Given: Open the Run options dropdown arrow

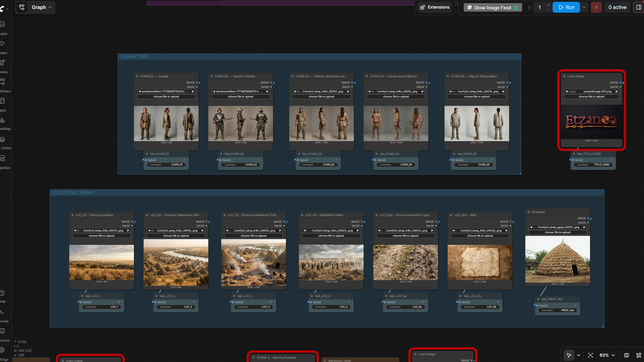Looking at the screenshot, I should 584,7.
